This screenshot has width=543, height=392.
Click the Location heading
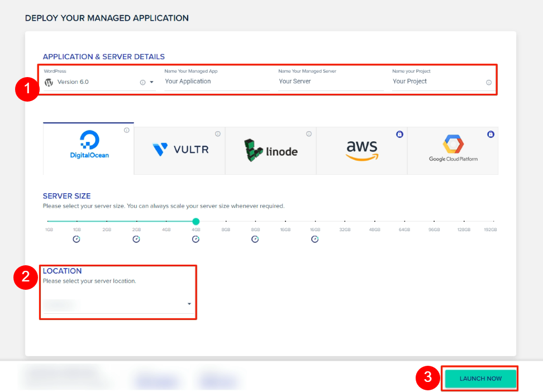click(63, 271)
